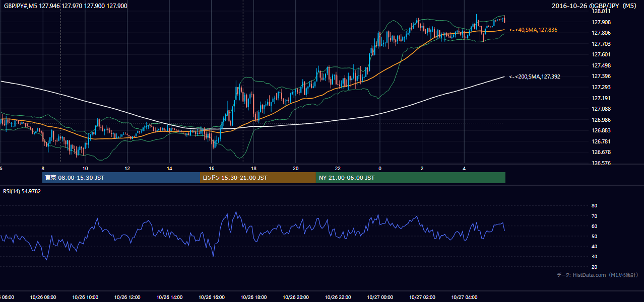This screenshot has width=644, height=302.
Task: Click RSI axis level 60
Action: pyautogui.click(x=594, y=226)
